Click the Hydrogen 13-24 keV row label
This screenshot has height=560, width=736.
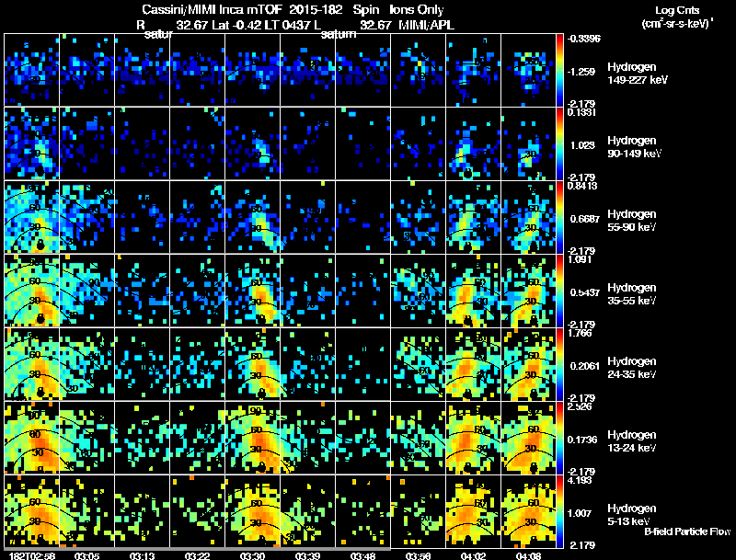click(x=632, y=441)
